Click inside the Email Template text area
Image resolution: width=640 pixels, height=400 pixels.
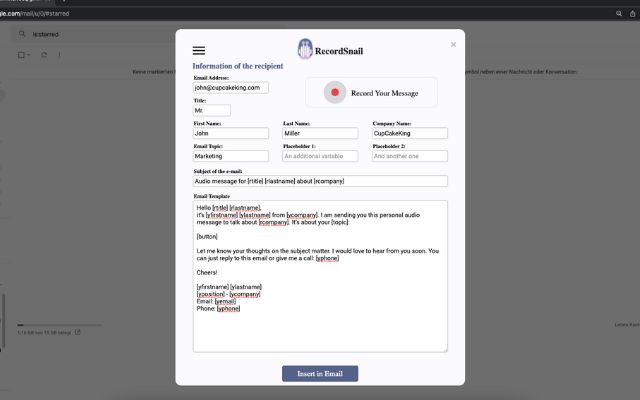[320, 276]
